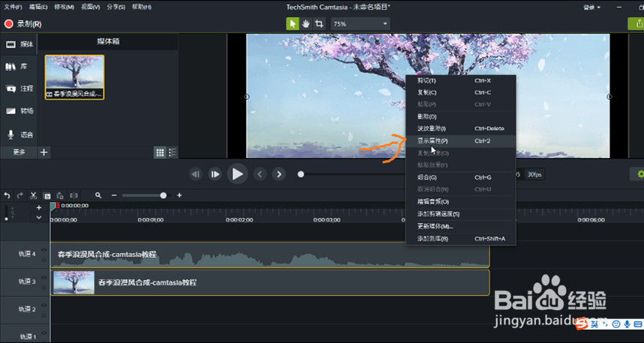644x343 pixels.
Task: Lock 轨道 3 with the padlock
Action: coord(44,288)
